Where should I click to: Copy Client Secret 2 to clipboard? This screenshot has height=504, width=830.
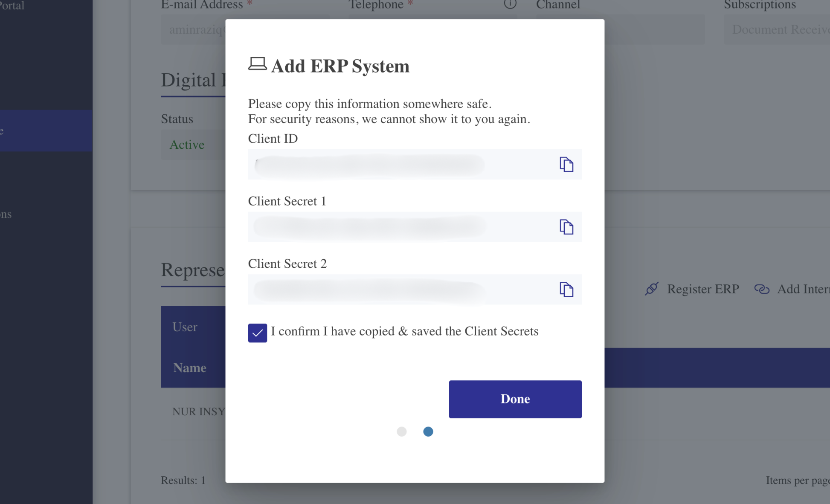(566, 290)
